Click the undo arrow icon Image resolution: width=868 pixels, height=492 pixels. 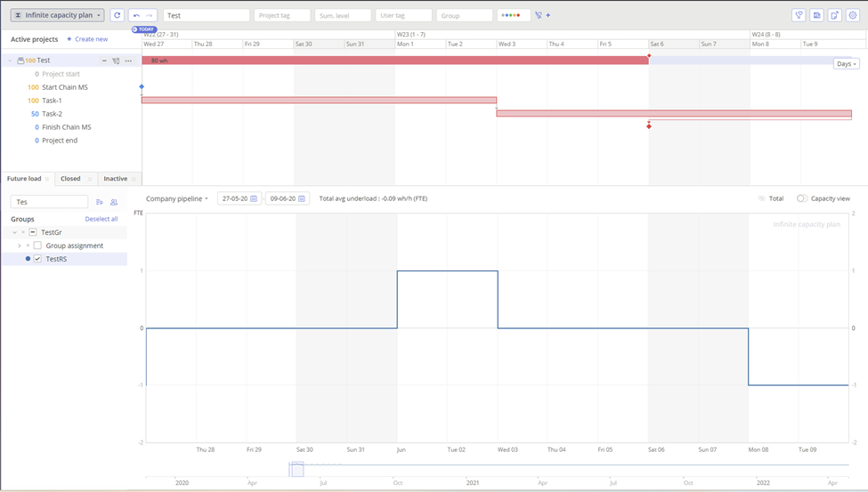[136, 15]
